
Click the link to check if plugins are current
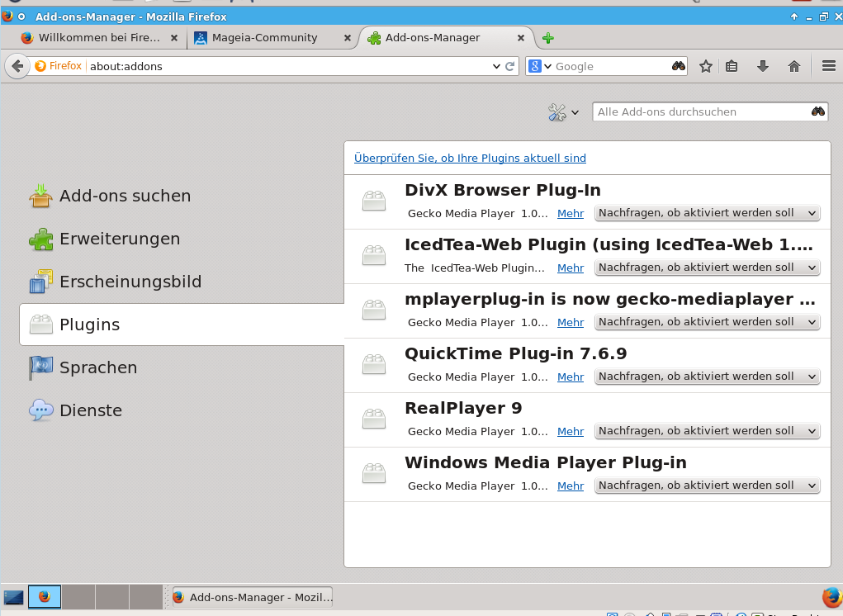pyautogui.click(x=470, y=158)
